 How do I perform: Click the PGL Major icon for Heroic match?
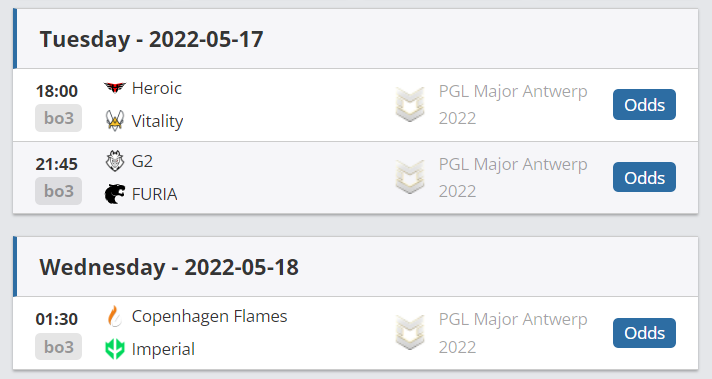click(x=410, y=104)
